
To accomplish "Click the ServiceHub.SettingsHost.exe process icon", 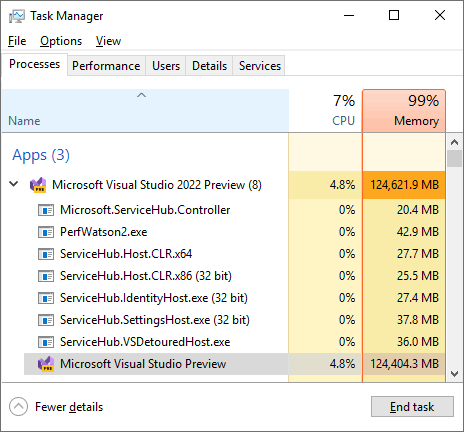I will (x=46, y=320).
